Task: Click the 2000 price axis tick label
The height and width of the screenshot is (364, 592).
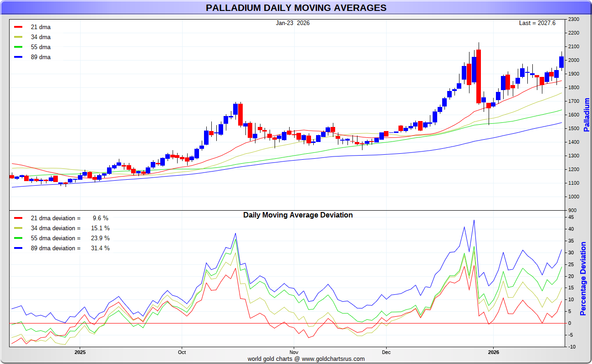Action: click(x=573, y=61)
